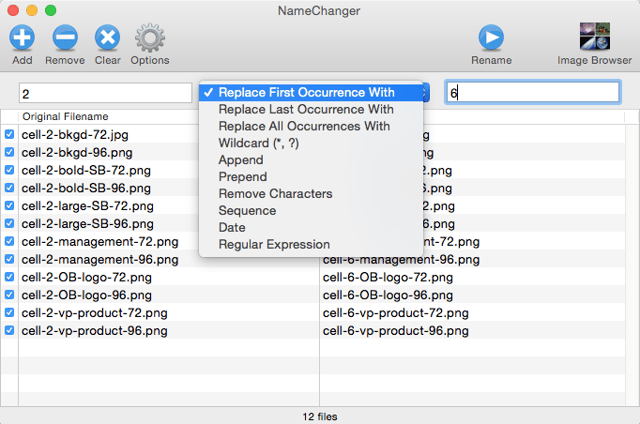Choose the Sequence menu option
The width and height of the screenshot is (640, 424).
[311, 211]
